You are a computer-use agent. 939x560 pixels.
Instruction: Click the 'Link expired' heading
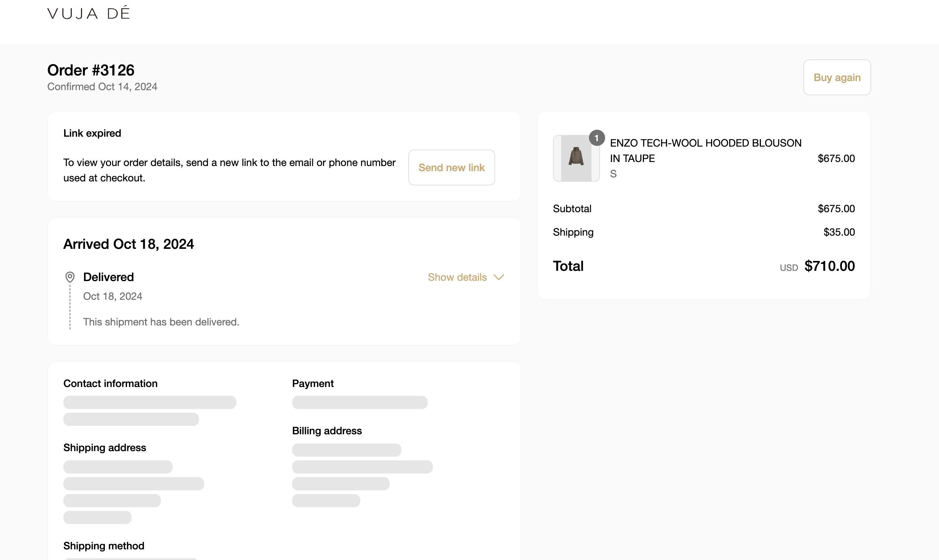(92, 133)
